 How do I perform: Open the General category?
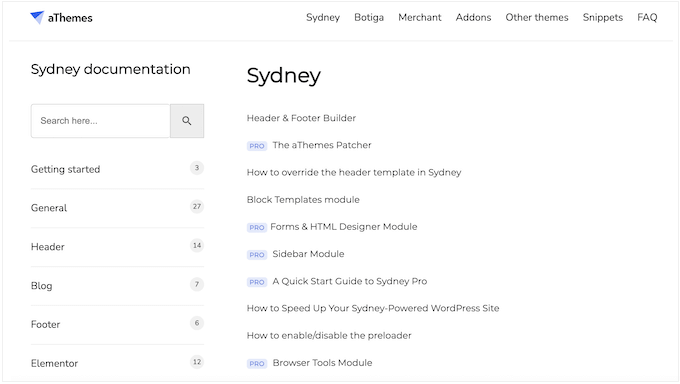49,208
